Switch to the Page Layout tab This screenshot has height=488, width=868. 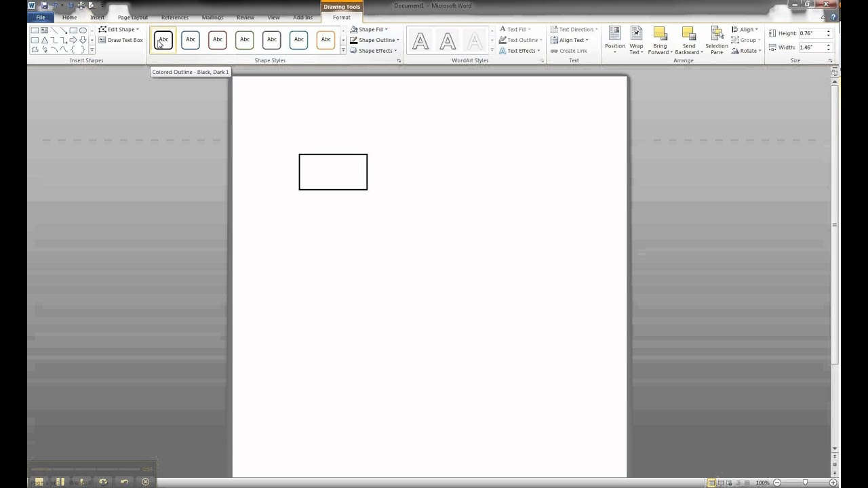133,18
